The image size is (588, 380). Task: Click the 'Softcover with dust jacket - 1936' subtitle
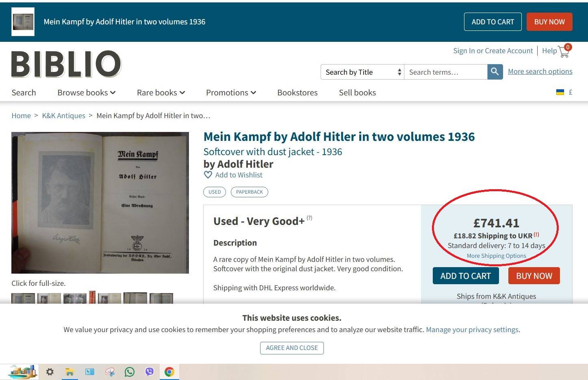click(273, 152)
